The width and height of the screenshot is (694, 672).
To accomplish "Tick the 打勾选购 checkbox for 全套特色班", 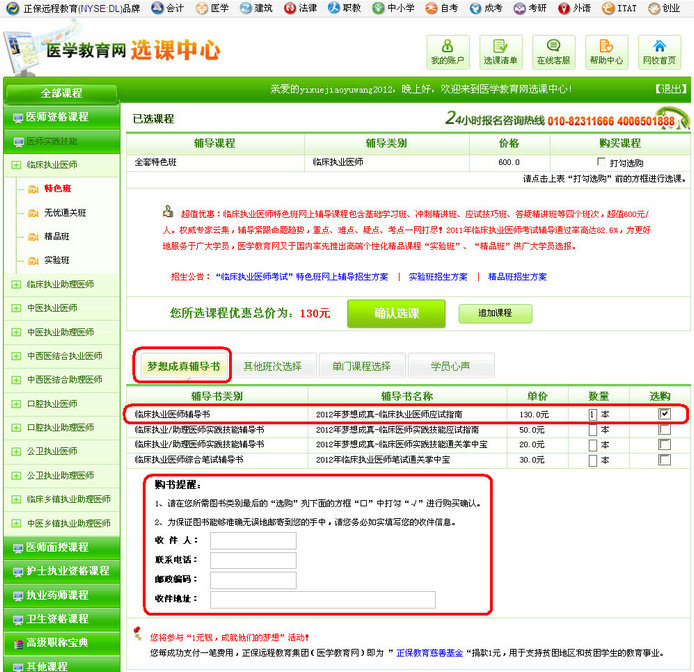I will (x=600, y=162).
